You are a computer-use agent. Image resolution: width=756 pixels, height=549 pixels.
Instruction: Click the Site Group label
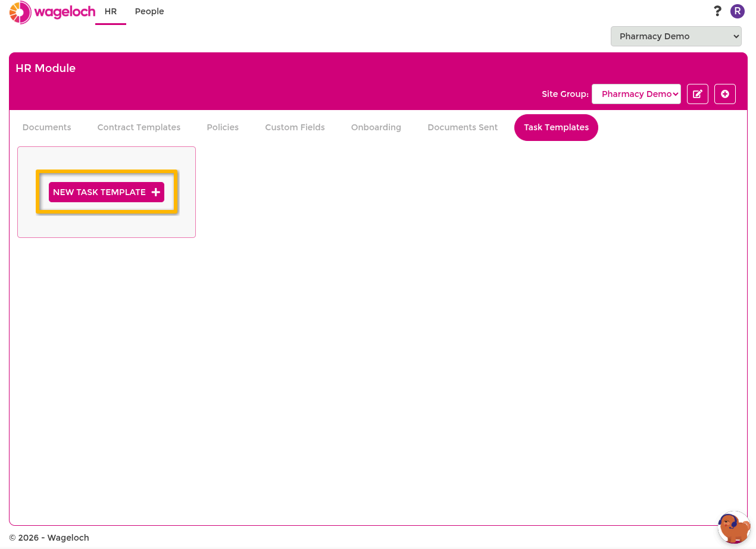(x=565, y=94)
